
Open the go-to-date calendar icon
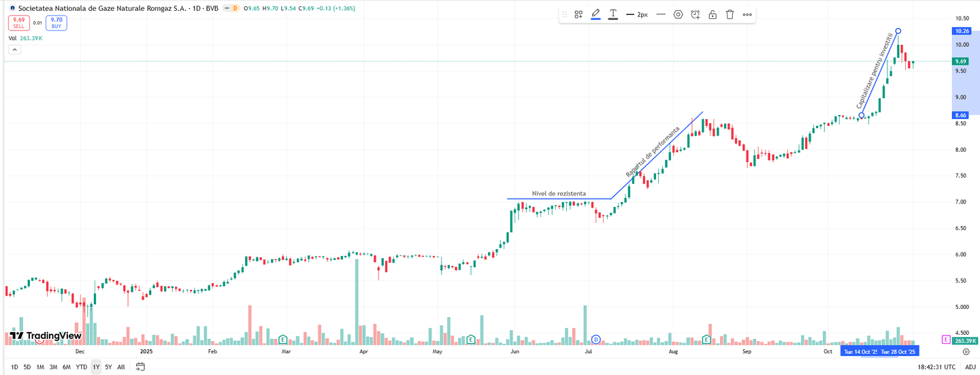140,367
